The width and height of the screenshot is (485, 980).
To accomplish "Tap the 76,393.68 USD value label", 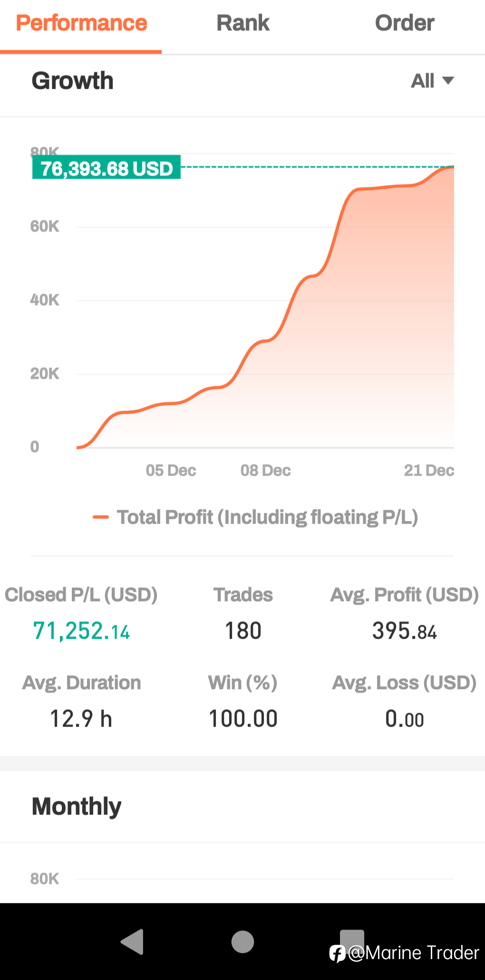I will pos(107,168).
